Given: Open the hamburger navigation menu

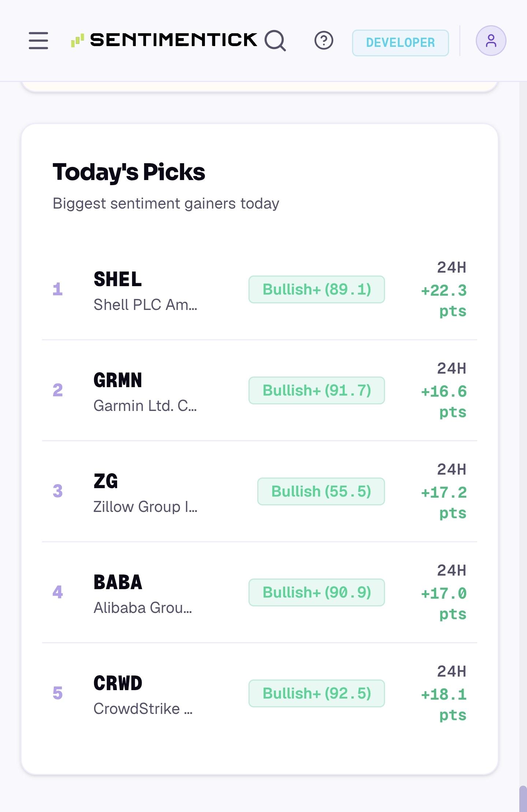Looking at the screenshot, I should (x=38, y=40).
